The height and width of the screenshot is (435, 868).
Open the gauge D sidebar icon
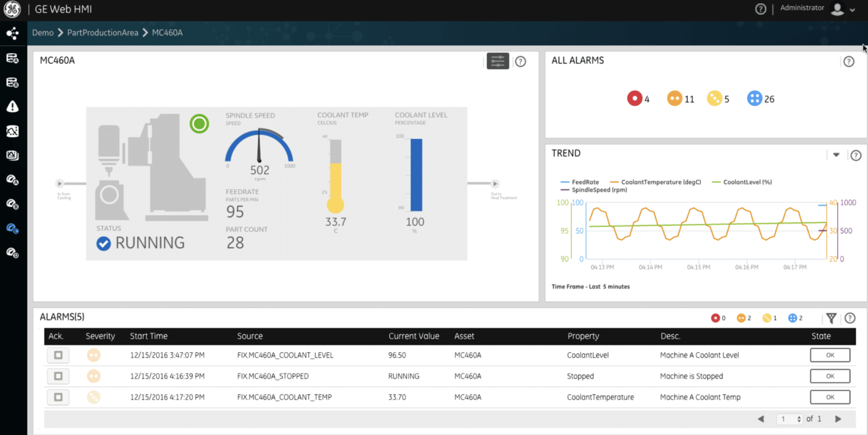point(13,253)
